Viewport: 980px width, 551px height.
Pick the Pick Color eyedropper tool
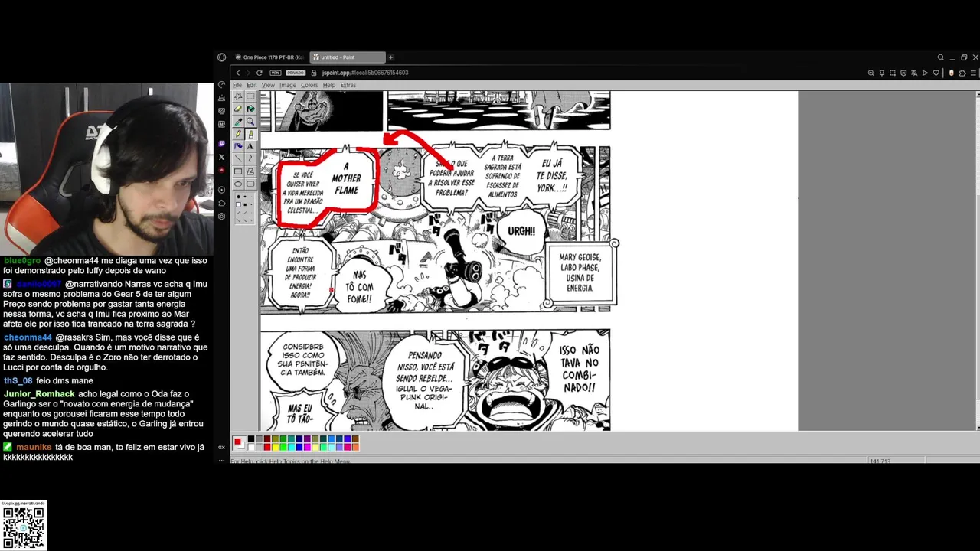tap(238, 121)
